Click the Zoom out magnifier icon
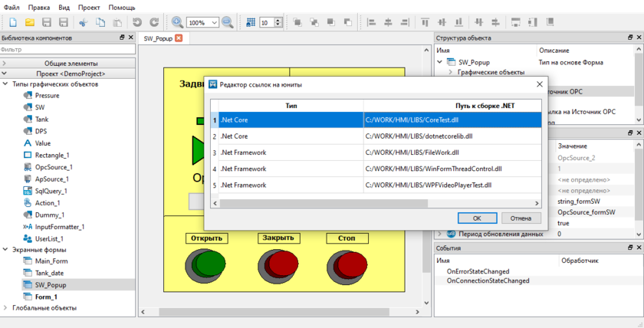This screenshot has width=644, height=328. pyautogui.click(x=228, y=23)
